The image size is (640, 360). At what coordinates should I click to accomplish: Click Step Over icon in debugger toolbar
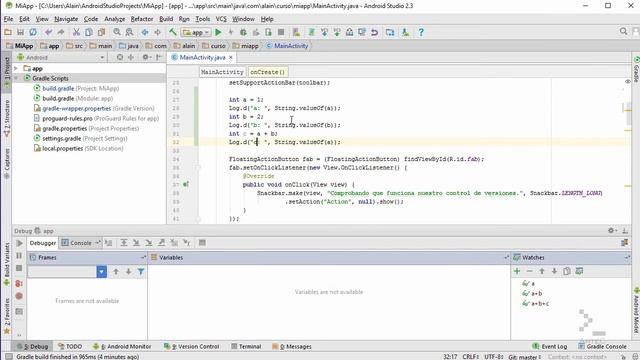point(124,243)
